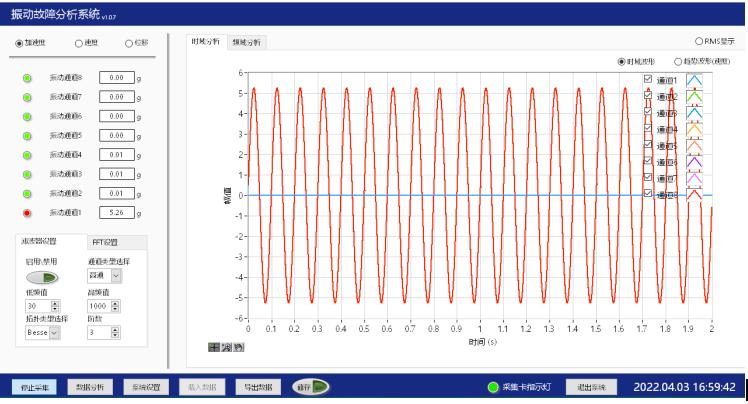Select the pan hand tool below graph
The width and height of the screenshot is (748, 404).
(x=238, y=347)
